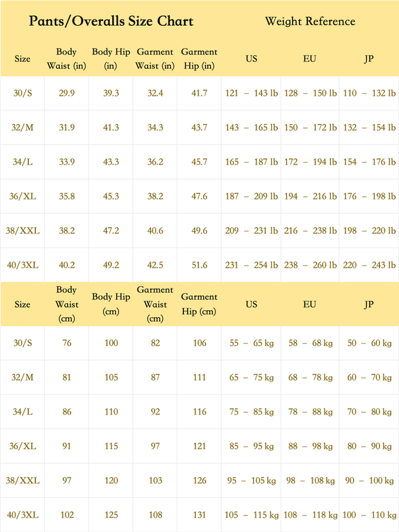Select the Weight Reference heading
This screenshot has height=532, width=399.
310,21
